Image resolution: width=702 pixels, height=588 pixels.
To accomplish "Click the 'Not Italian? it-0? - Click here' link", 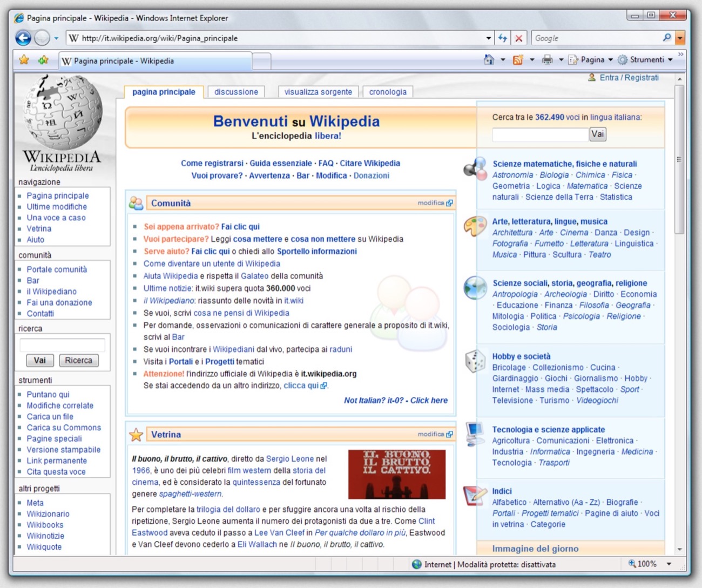I will click(396, 400).
